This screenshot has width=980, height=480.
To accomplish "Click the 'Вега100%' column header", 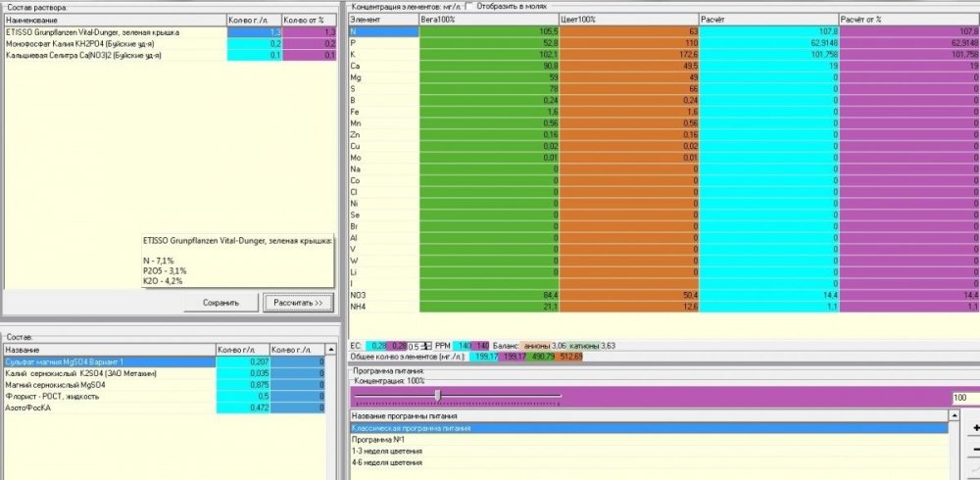I will pyautogui.click(x=489, y=20).
